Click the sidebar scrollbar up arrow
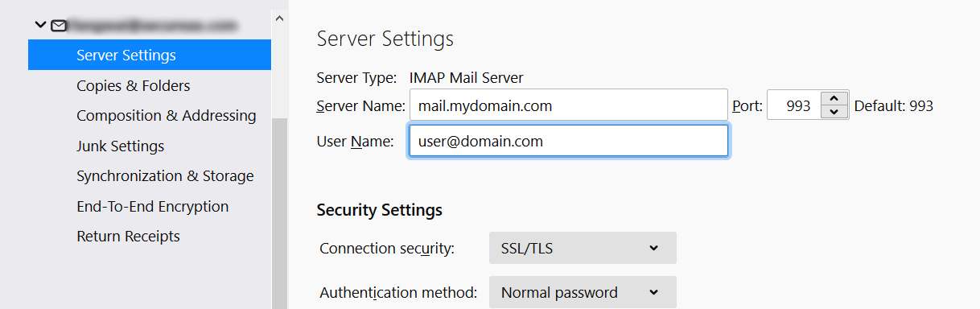Screen dimensions: 980x309 click(279, 16)
